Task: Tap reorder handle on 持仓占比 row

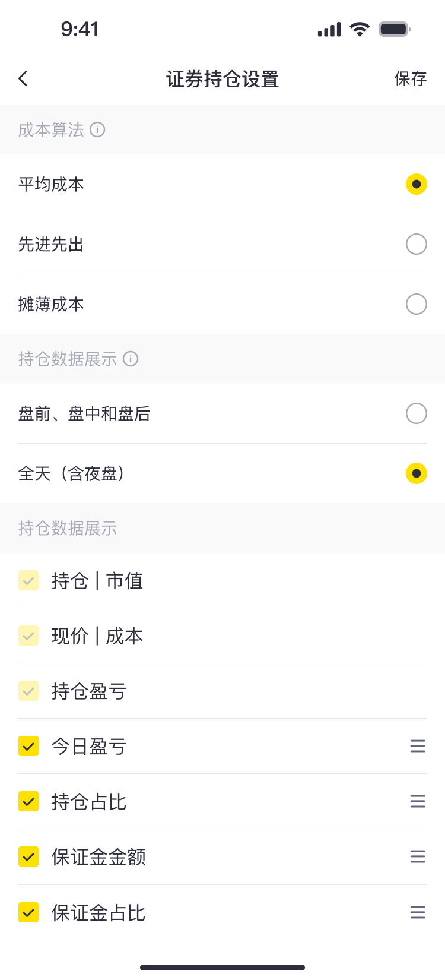Action: tap(418, 801)
